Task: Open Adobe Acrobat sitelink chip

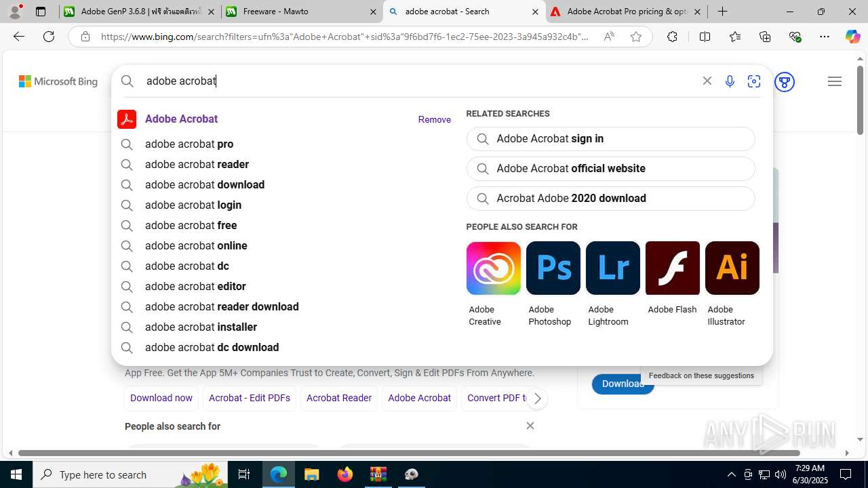Action: 419,398
